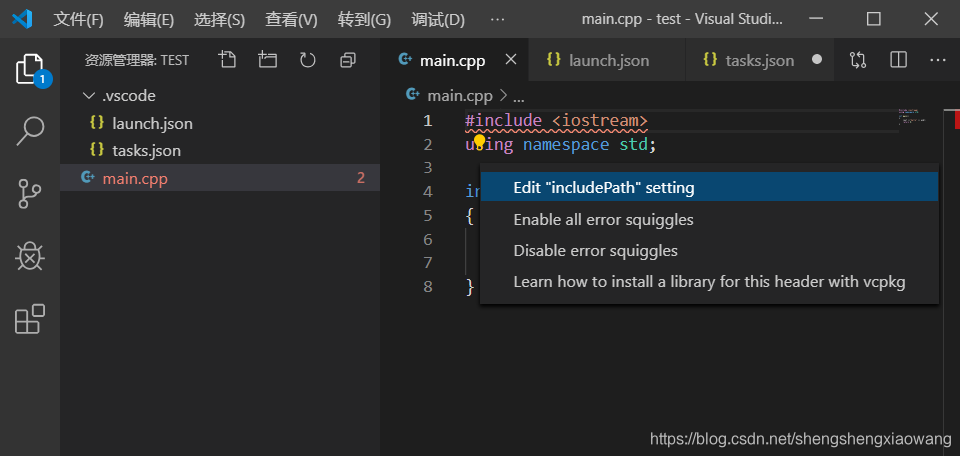
Task: Open the Extensions view icon
Action: (30, 319)
